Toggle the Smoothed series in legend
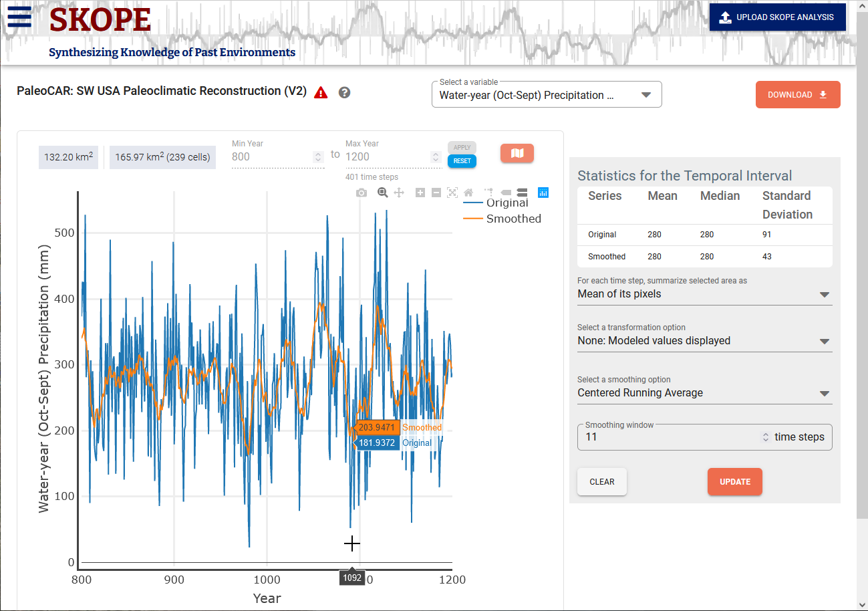 point(502,219)
